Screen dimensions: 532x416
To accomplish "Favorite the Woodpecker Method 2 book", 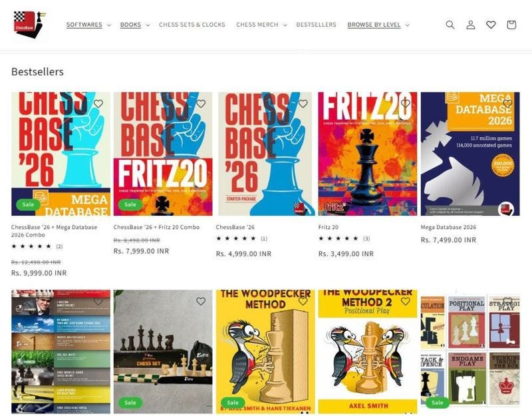I will [406, 301].
